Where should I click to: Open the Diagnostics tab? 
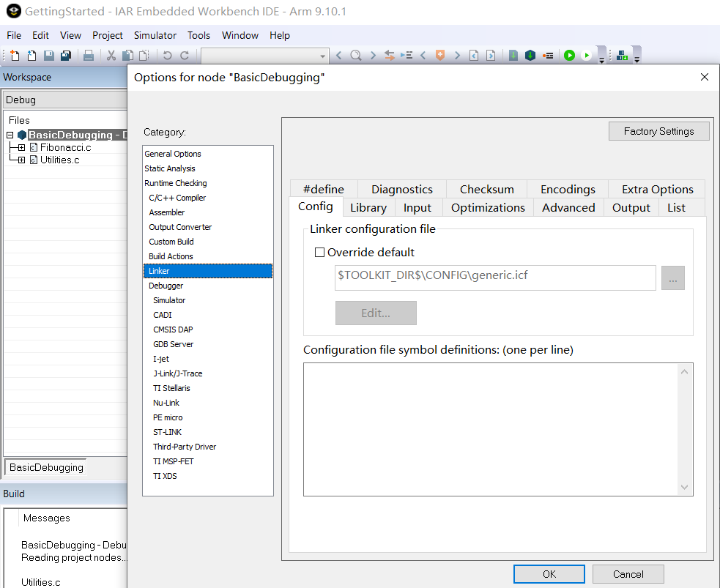point(402,189)
